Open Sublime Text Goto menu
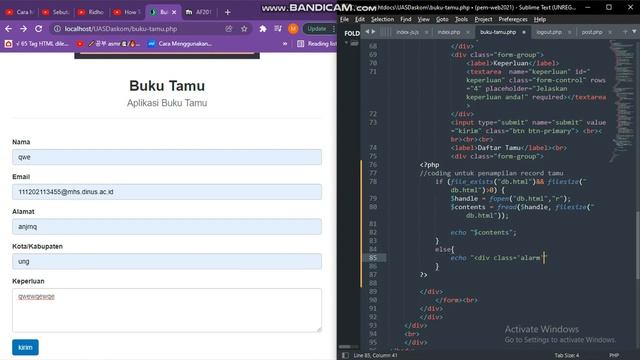640x360 pixels. 442,19
